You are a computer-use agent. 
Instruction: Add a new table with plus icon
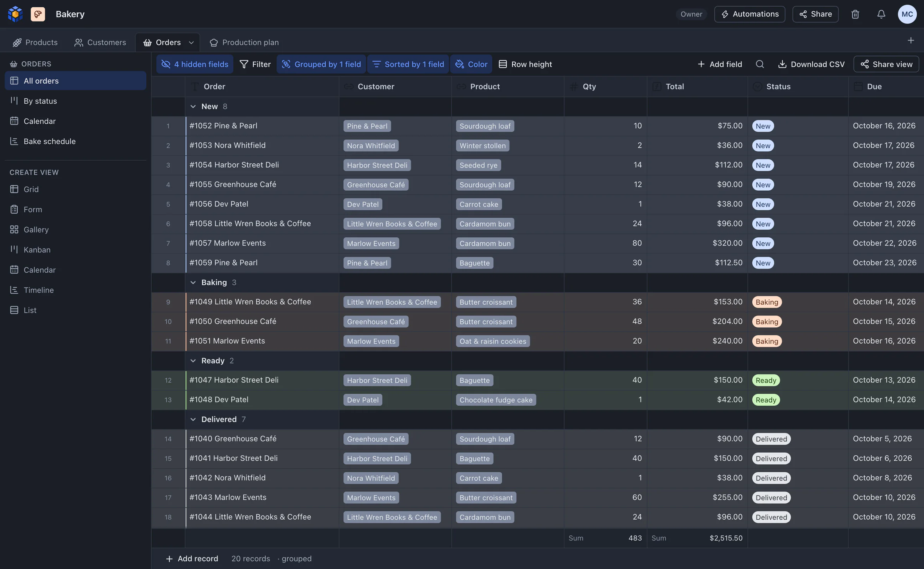point(911,40)
